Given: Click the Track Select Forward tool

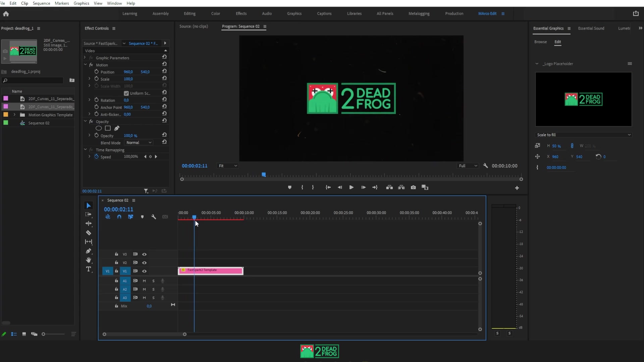Looking at the screenshot, I should (88, 215).
